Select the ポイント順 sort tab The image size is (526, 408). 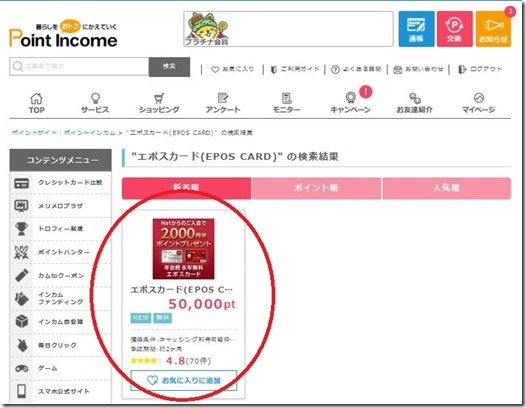pyautogui.click(x=316, y=188)
